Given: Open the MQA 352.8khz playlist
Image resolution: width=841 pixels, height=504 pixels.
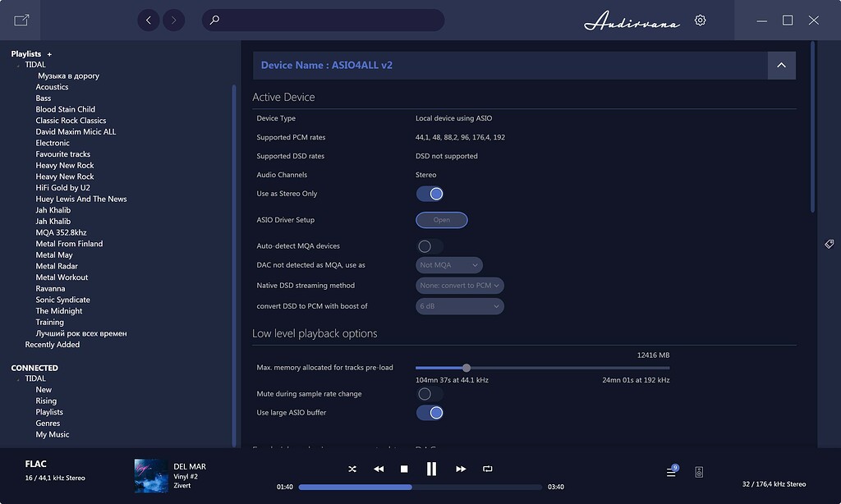Looking at the screenshot, I should [61, 232].
